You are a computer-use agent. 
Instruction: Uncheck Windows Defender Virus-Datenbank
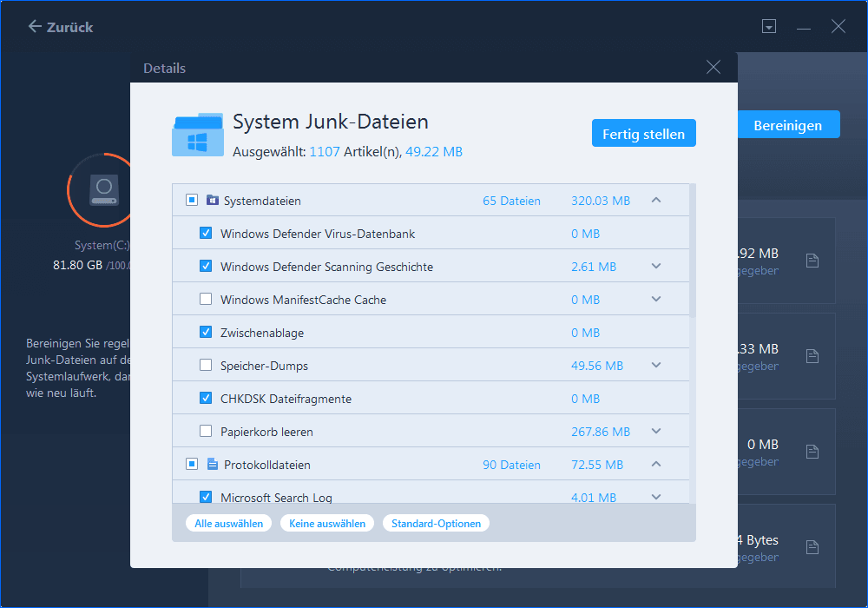206,233
